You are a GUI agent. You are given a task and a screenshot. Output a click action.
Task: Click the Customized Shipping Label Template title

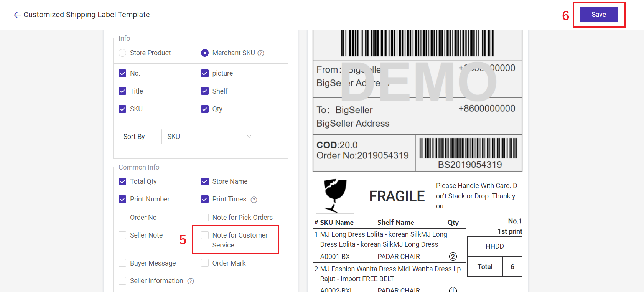coord(87,15)
